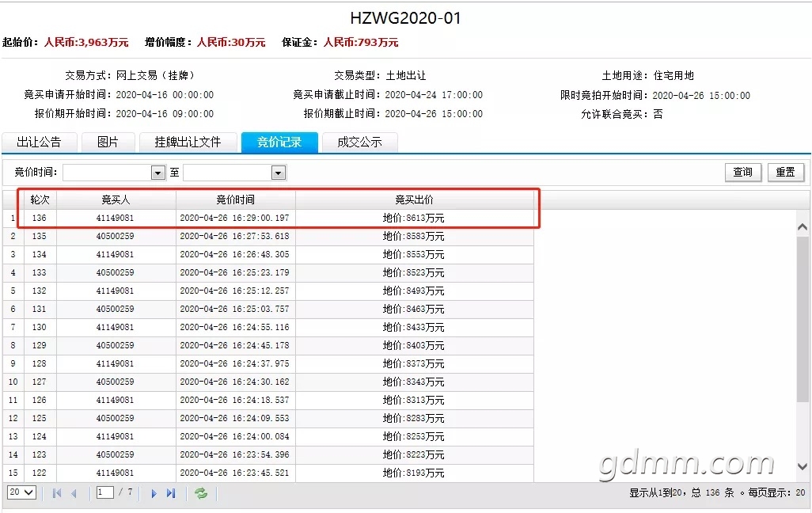Select the bid price 地价:8433万元
812x513 pixels.
pos(414,328)
